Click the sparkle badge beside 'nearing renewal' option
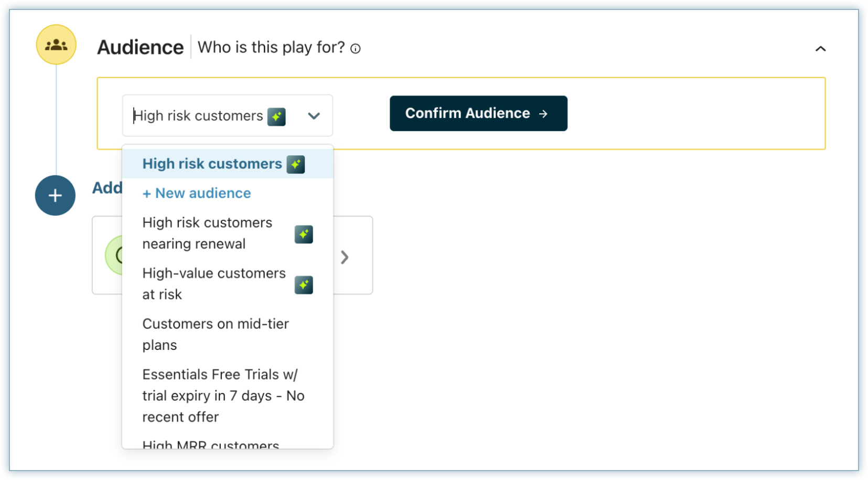This screenshot has height=480, width=868. pos(304,234)
